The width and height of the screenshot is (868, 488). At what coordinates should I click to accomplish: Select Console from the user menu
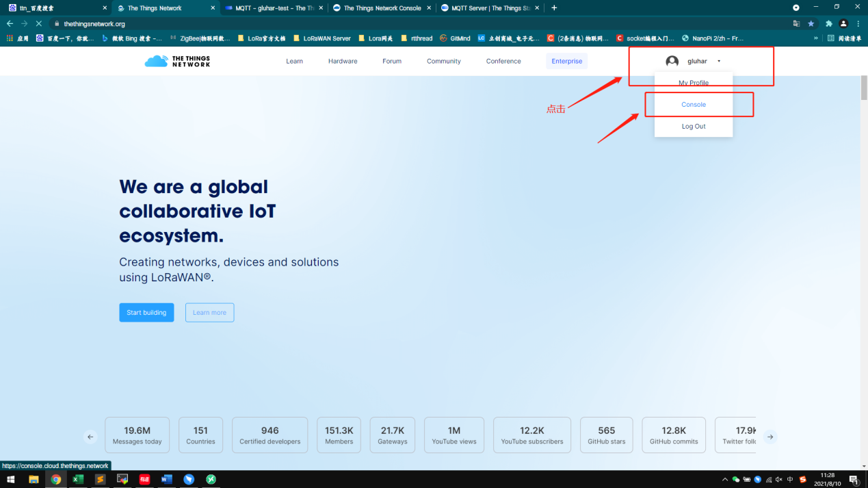tap(694, 105)
